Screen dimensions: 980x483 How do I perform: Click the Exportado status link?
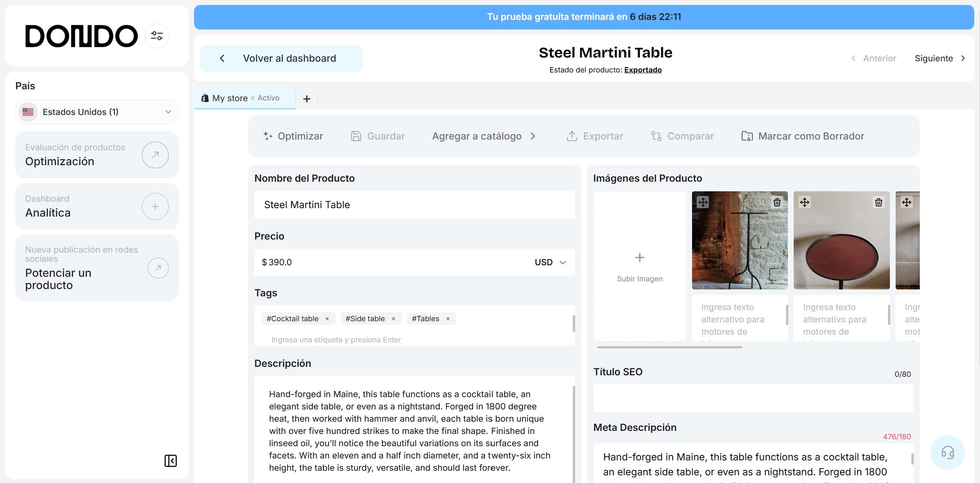coord(643,70)
